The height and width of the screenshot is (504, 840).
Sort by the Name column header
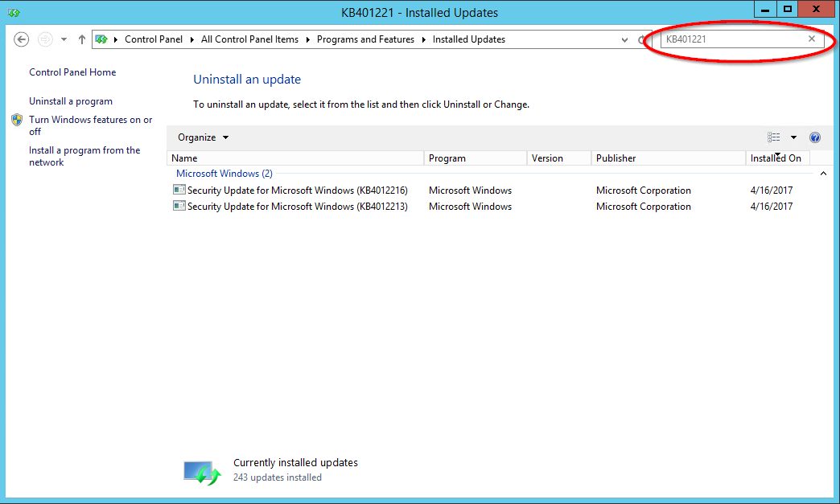point(296,158)
